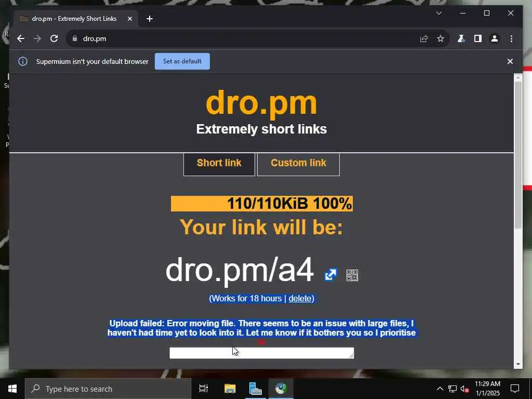Click the upload progress bar 110/110KiB
This screenshot has width=532, height=399.
tap(262, 204)
